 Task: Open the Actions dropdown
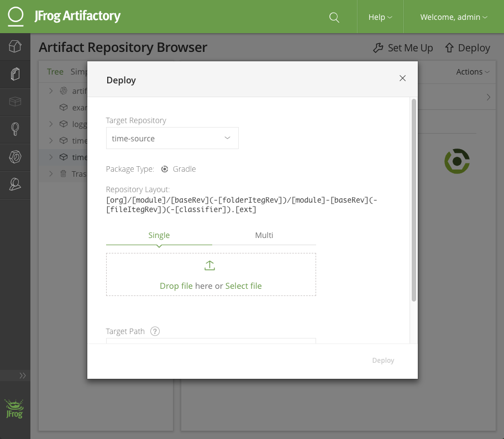click(x=473, y=72)
